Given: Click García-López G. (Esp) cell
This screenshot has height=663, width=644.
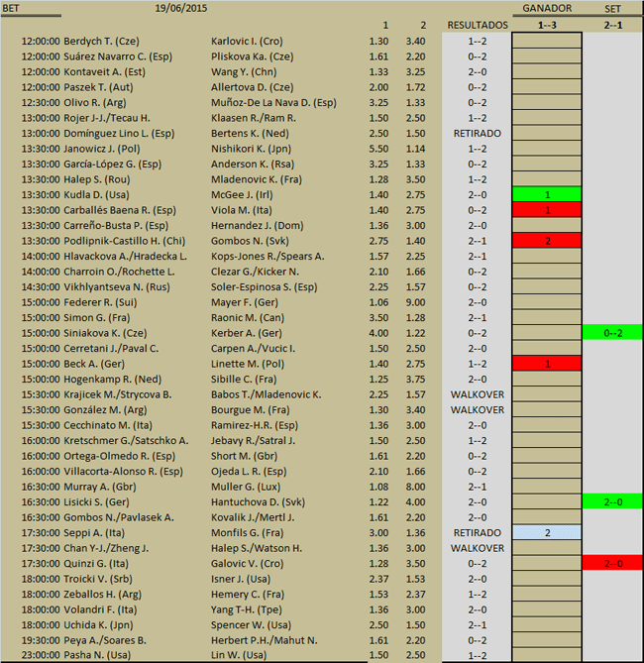Looking at the screenshot, I should coord(113,165).
